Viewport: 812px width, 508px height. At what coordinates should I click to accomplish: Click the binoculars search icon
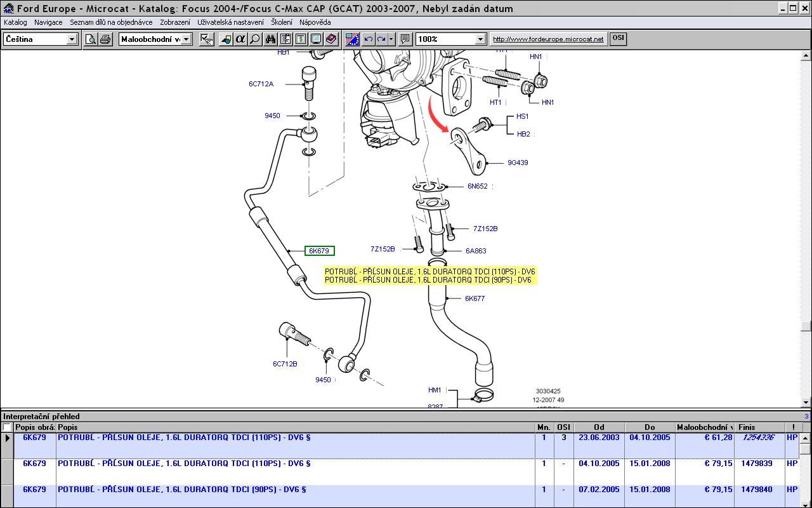pos(271,39)
